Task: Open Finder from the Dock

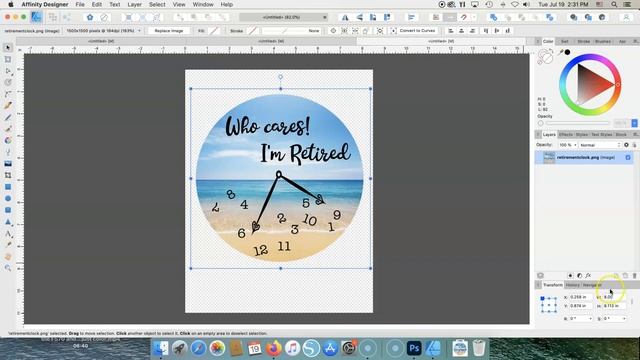Action: (161, 348)
